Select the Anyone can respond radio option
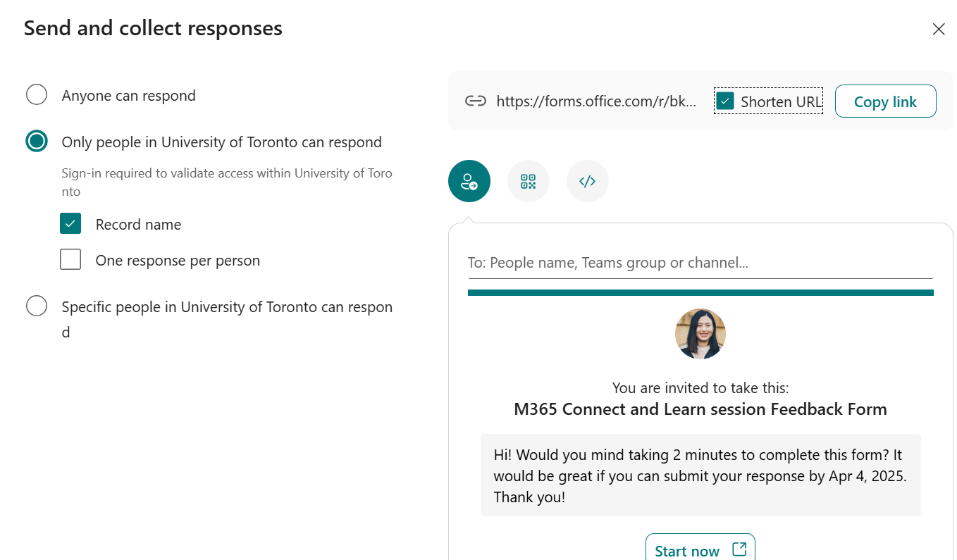 click(x=37, y=94)
